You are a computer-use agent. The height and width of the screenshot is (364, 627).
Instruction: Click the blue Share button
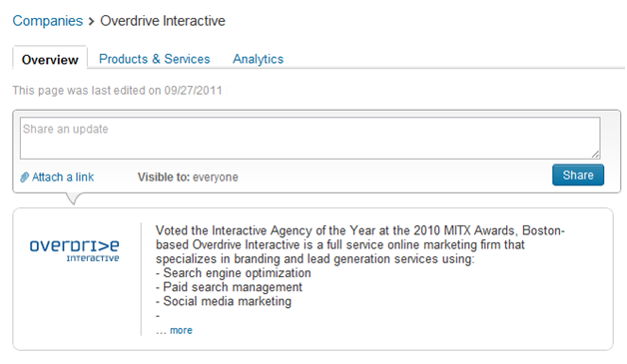click(578, 175)
